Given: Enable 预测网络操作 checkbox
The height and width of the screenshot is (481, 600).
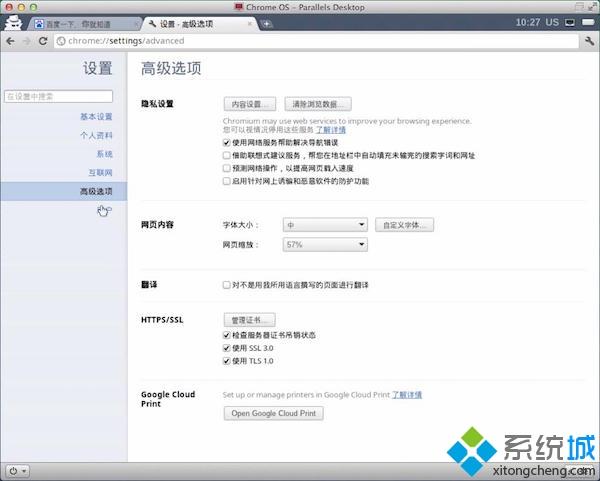Looking at the screenshot, I should click(x=227, y=168).
